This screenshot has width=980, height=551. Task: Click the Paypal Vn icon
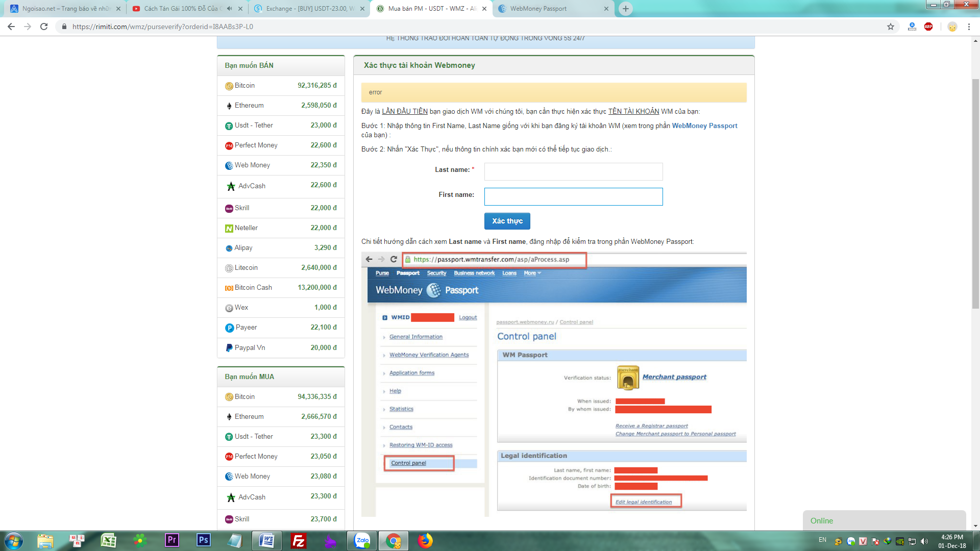pos(229,348)
